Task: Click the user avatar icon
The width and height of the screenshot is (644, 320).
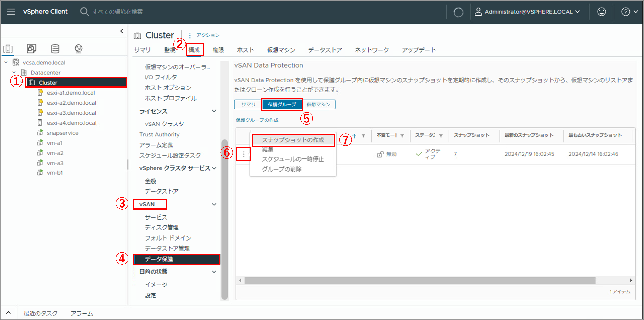Action: [x=478, y=12]
